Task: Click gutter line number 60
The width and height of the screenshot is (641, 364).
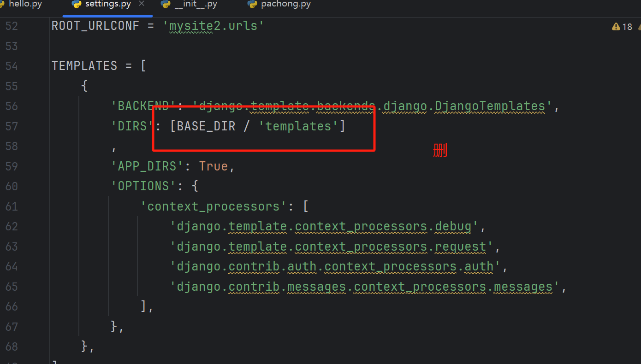Action: [12, 186]
